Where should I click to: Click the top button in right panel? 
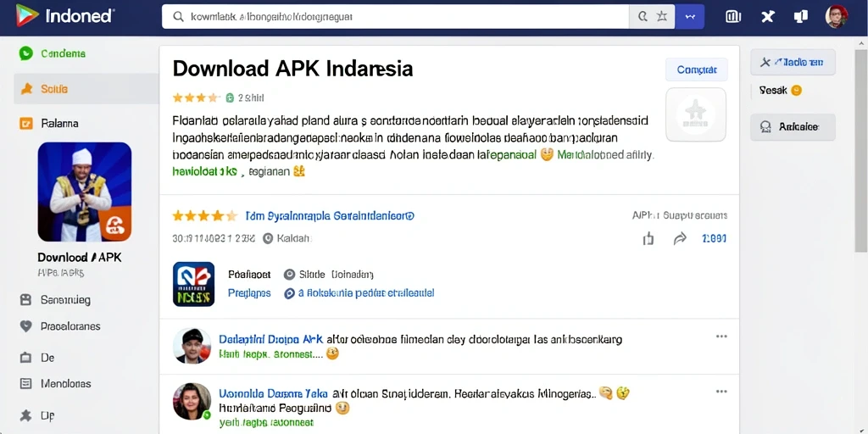coord(793,62)
